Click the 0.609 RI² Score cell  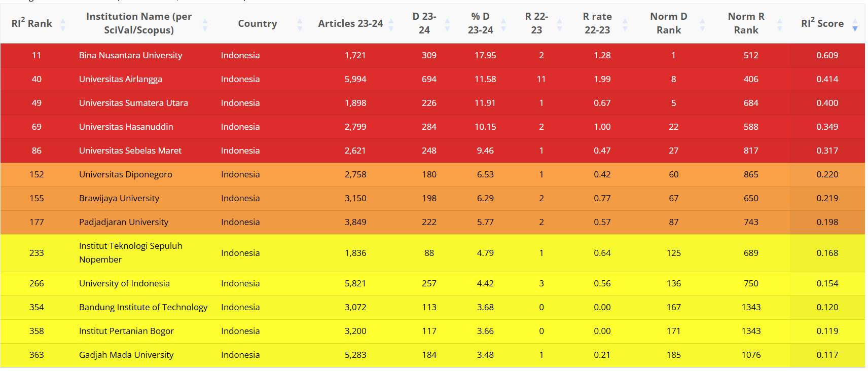click(x=827, y=55)
